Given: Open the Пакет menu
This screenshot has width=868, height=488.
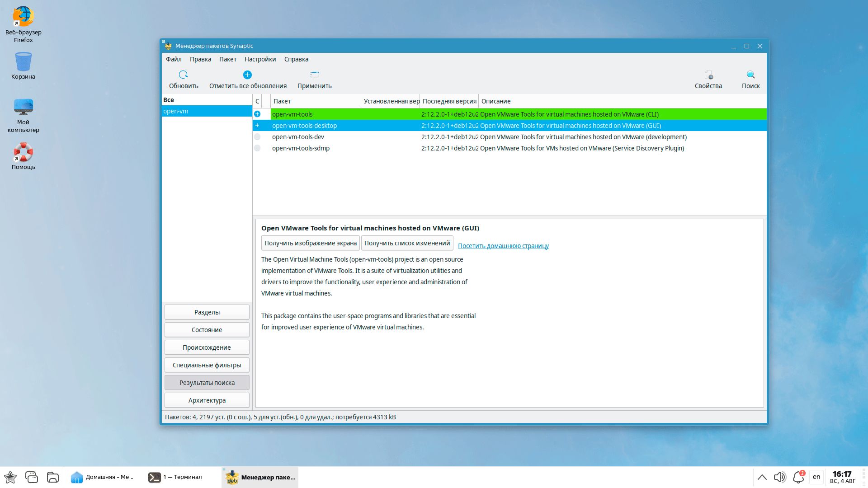Looking at the screenshot, I should pyautogui.click(x=228, y=59).
